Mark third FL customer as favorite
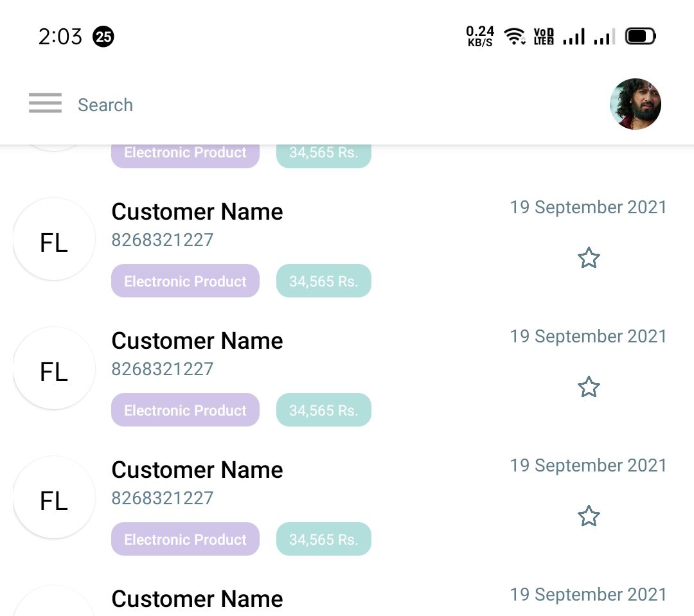The height and width of the screenshot is (616, 694). tap(589, 516)
